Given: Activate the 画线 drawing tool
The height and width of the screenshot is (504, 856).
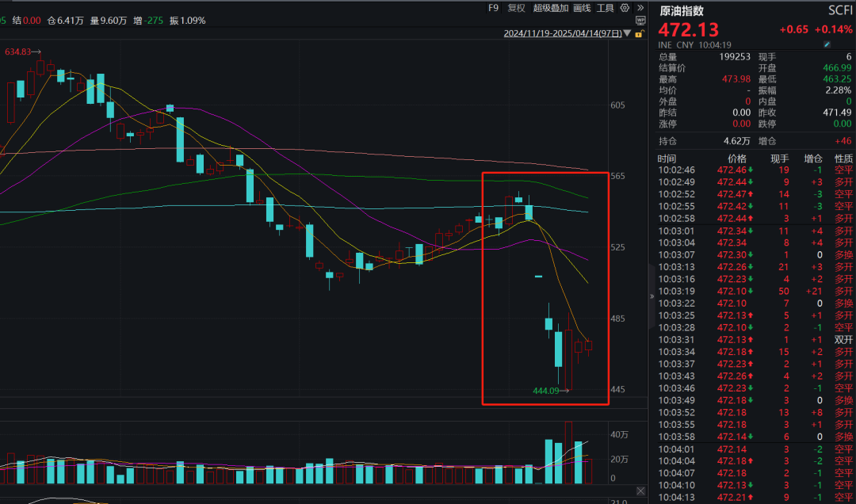Looking at the screenshot, I should pos(582,8).
